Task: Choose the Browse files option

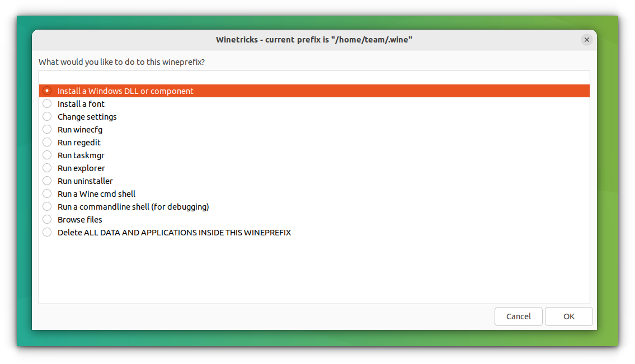Action: 79,219
